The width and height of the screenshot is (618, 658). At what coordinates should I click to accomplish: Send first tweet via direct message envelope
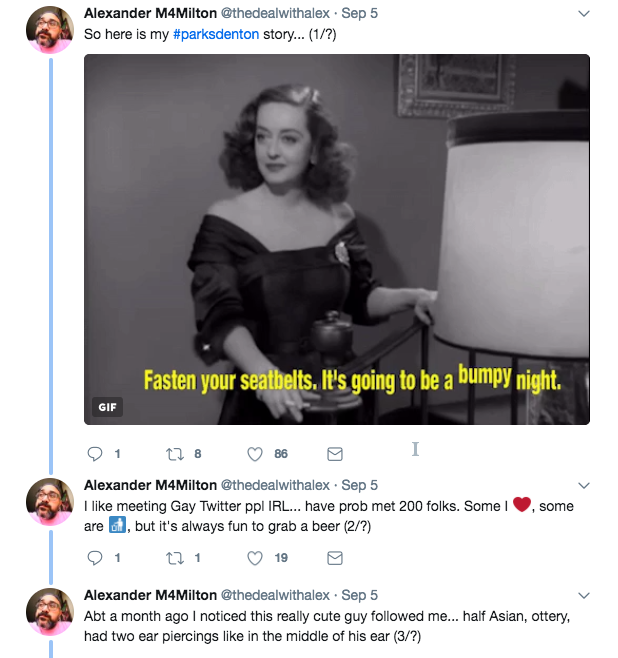(x=335, y=454)
